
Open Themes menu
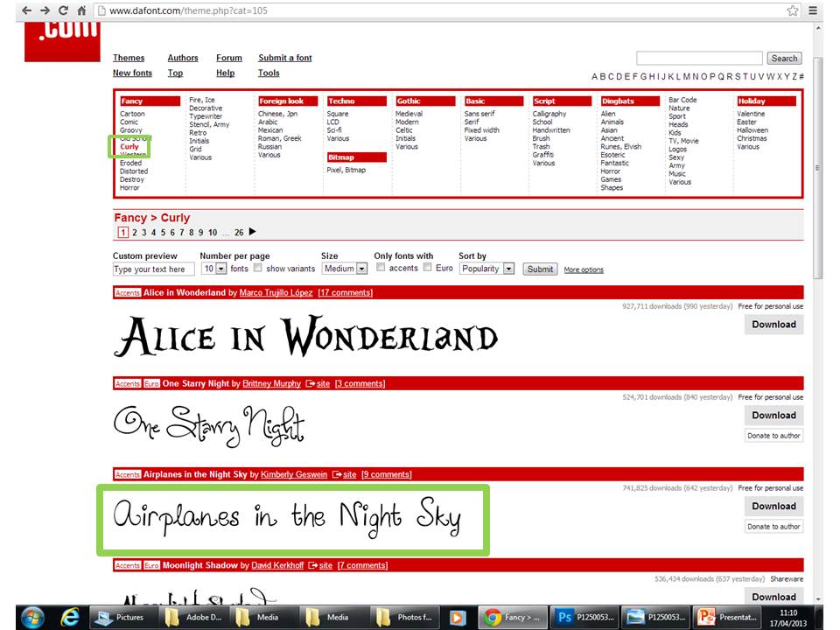pyautogui.click(x=129, y=58)
